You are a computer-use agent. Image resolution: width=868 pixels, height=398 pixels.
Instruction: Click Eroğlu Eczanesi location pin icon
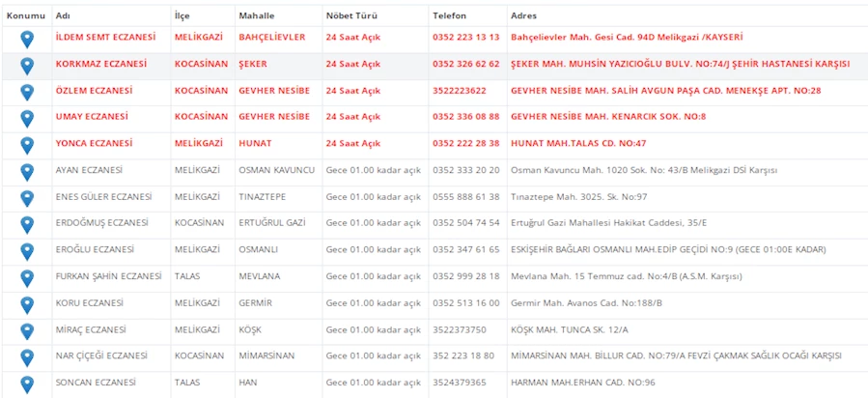[27, 252]
